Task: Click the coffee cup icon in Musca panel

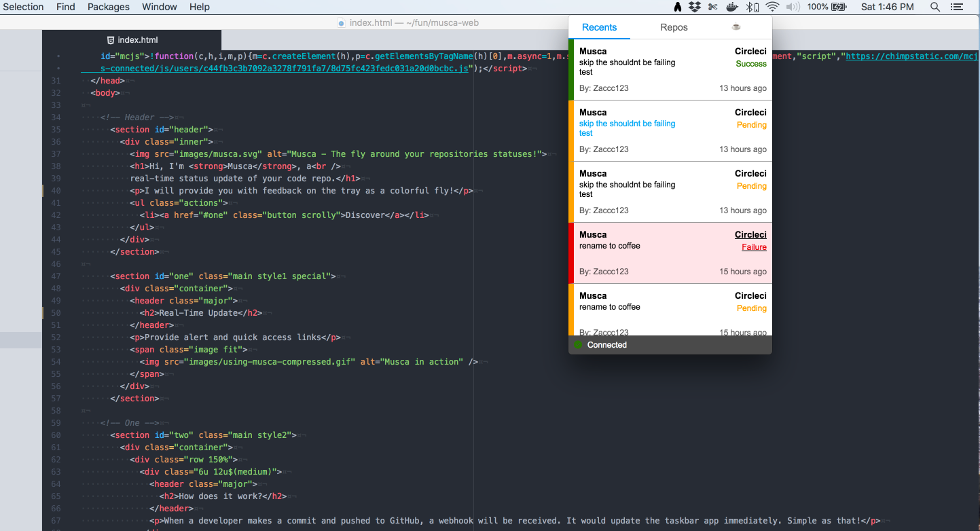Action: 736,27
